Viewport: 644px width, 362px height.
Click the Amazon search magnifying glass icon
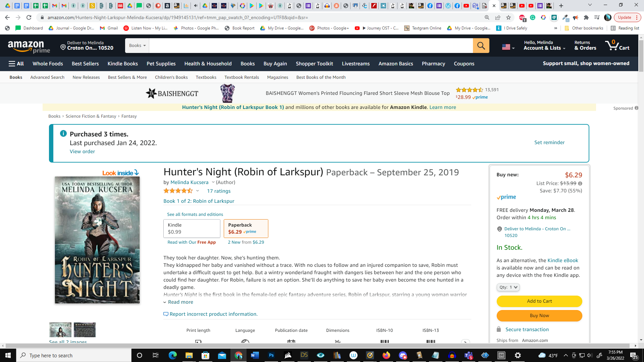click(481, 46)
